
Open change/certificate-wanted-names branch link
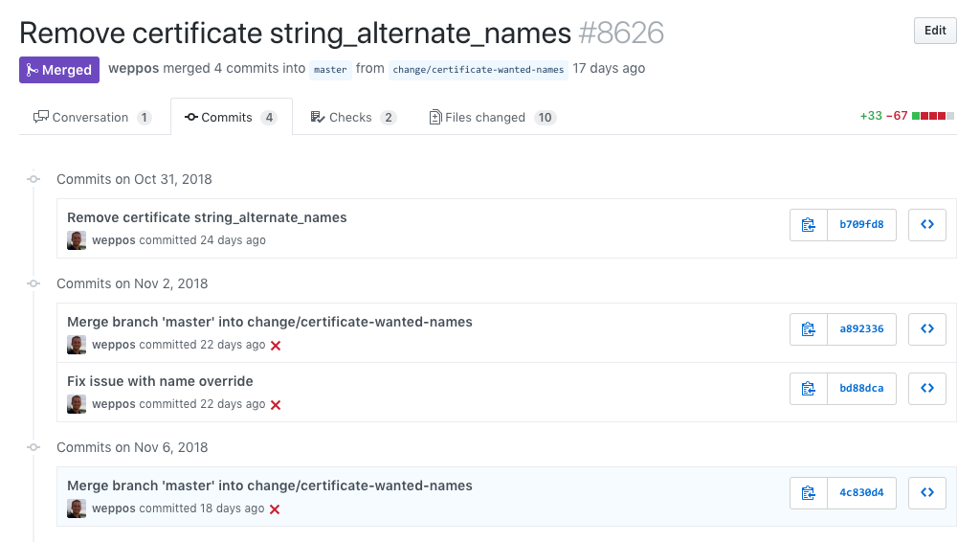click(479, 69)
